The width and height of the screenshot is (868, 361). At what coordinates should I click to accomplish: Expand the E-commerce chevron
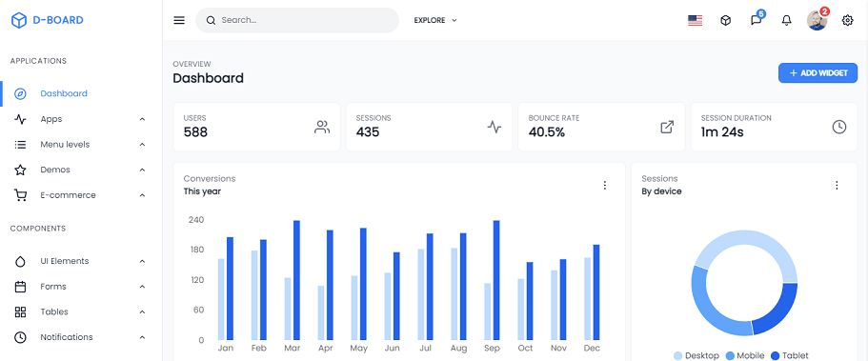tap(142, 195)
